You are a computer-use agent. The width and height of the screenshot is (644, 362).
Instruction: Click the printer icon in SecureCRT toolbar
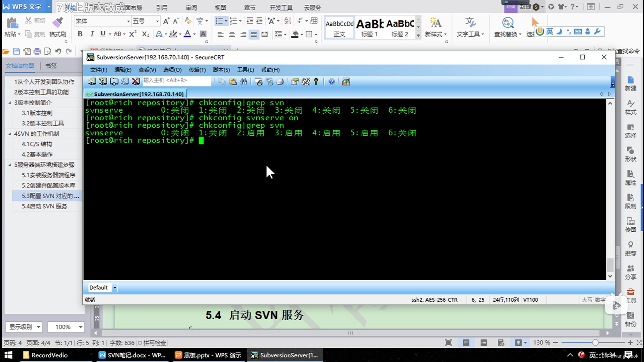(280, 81)
